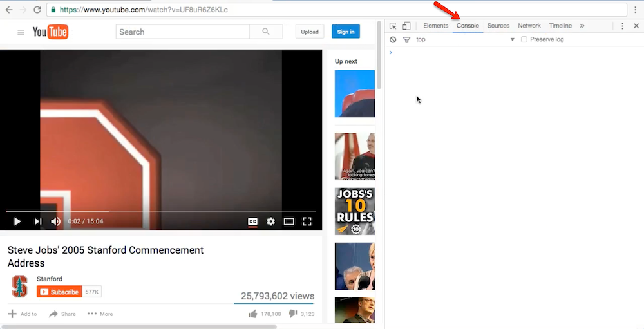The width and height of the screenshot is (644, 329).
Task: Click the YouTube logo
Action: [x=50, y=32]
